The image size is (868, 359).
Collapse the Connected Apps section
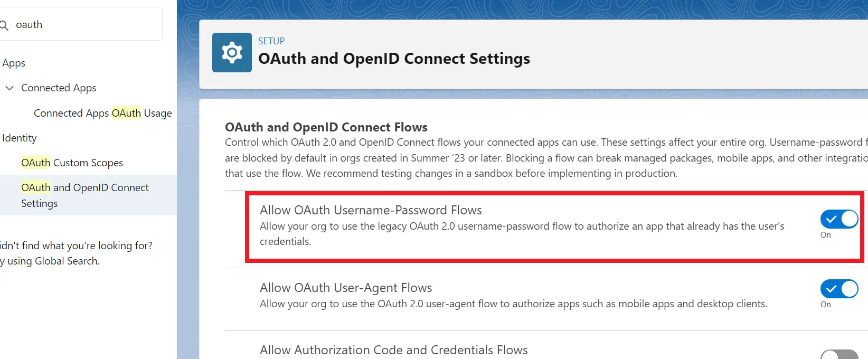[x=9, y=88]
